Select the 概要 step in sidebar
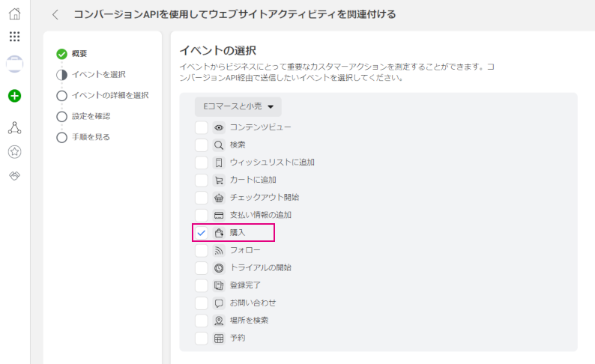 [x=79, y=53]
